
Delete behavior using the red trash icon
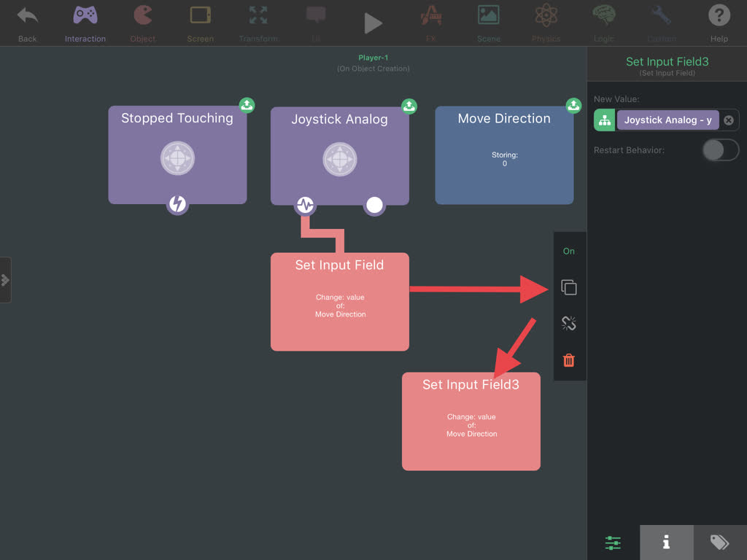tap(569, 360)
